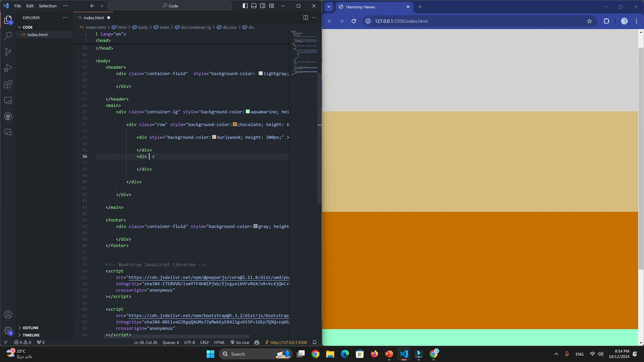The image size is (644, 362).
Task: Click Go Live in status bar
Action: (239, 342)
